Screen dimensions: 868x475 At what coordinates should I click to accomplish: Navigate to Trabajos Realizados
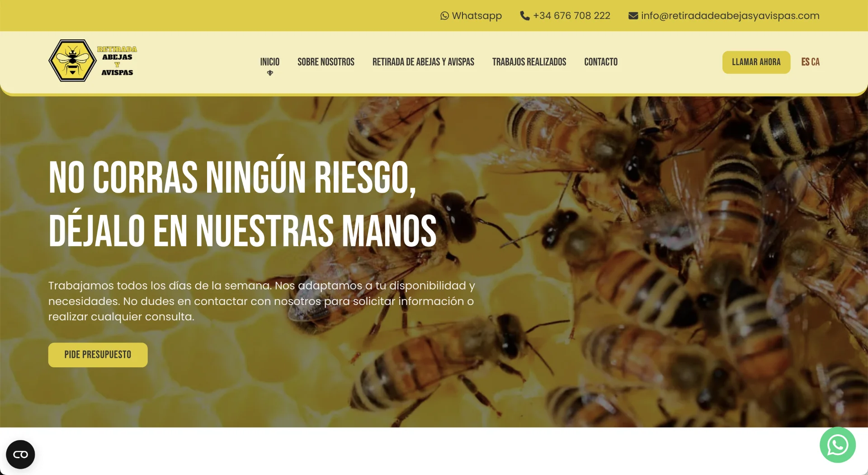click(x=529, y=62)
